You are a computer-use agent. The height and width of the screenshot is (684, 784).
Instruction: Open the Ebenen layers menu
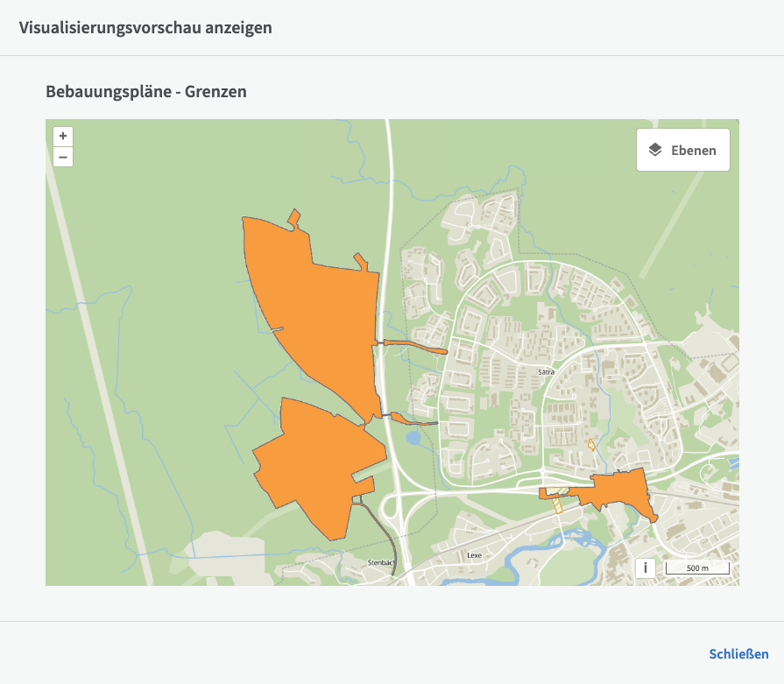(x=682, y=150)
